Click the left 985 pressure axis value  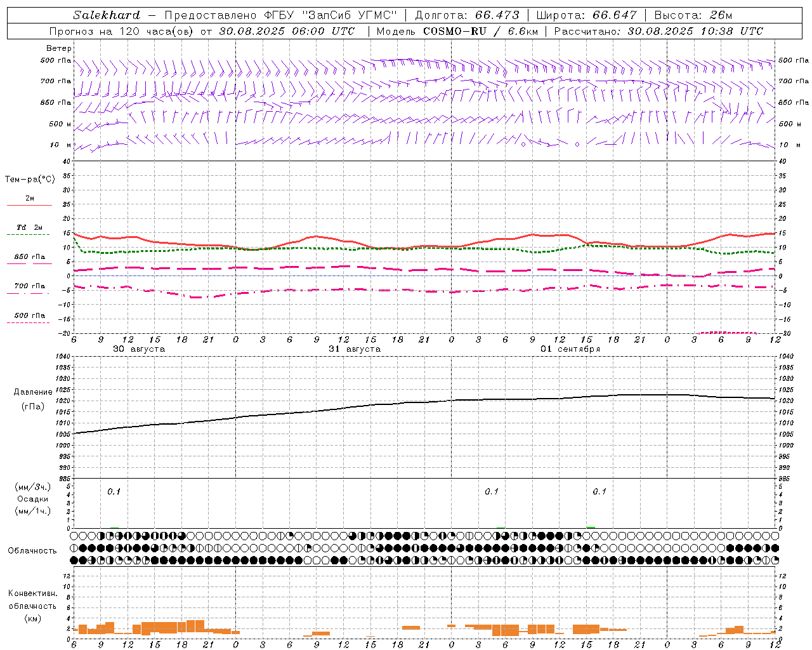coord(65,479)
